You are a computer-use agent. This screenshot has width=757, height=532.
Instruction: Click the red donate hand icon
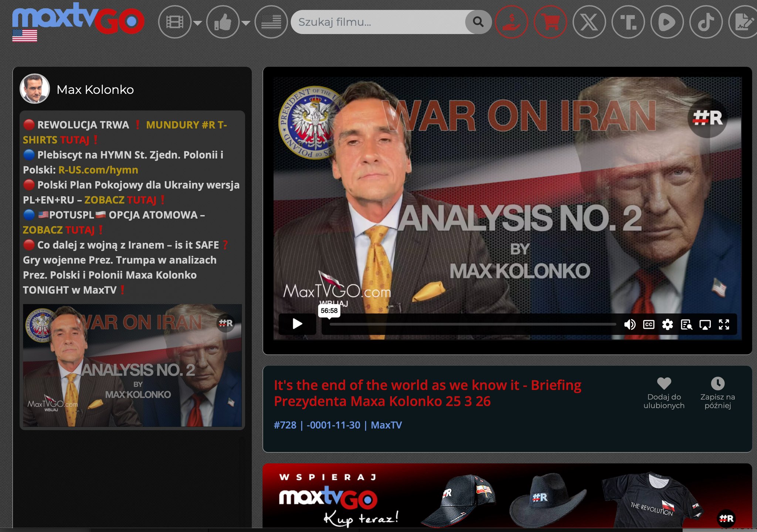tap(512, 23)
